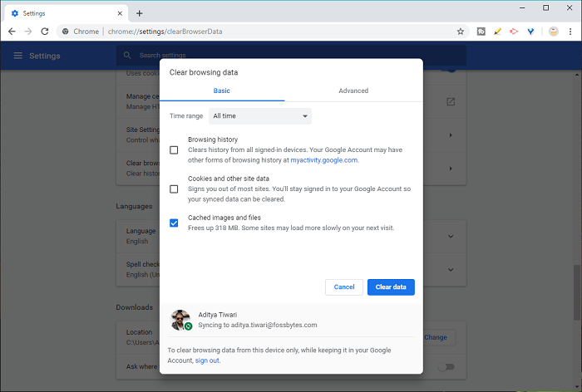Reload the page with refresh icon
Viewport: 582px width, 392px height.
coord(46,32)
